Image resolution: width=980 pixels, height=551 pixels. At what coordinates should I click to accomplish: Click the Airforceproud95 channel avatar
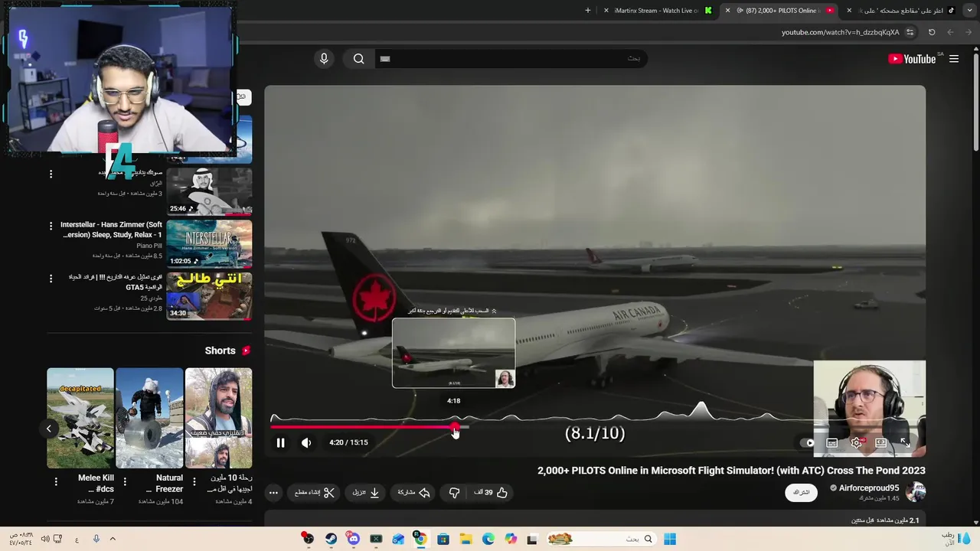tap(916, 491)
